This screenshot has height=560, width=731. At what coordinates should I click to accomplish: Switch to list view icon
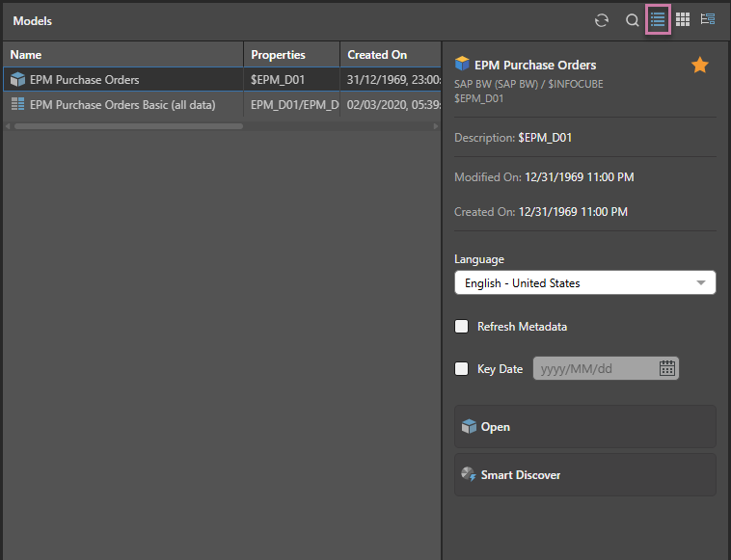point(658,19)
